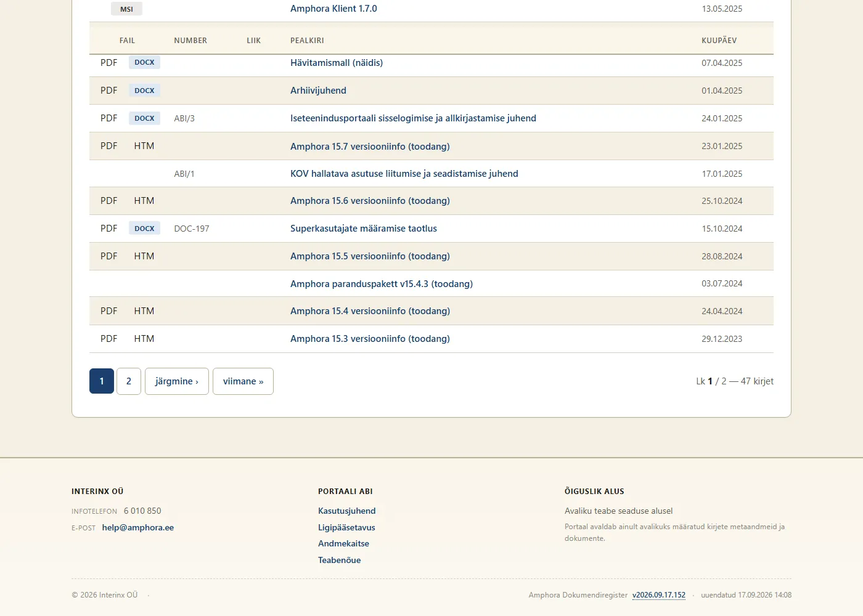863x616 pixels.
Task: Click the PEALKIRI column header
Action: tap(307, 41)
